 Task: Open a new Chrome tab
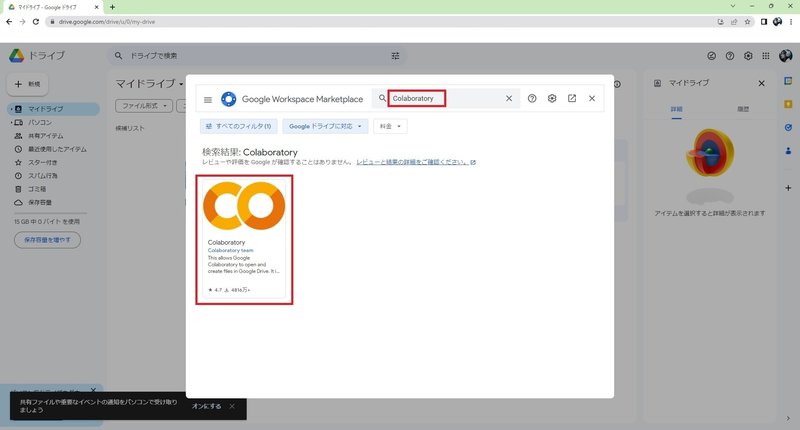(x=112, y=7)
